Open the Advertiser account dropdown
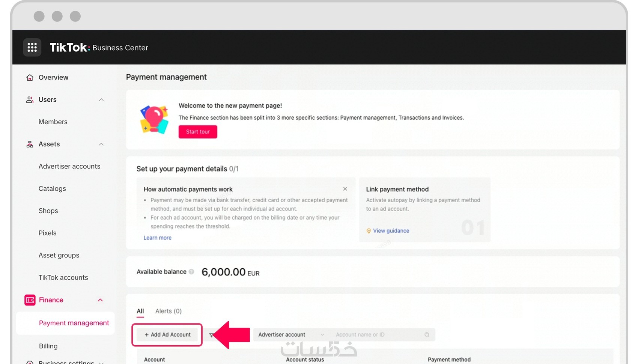The height and width of the screenshot is (364, 638). [291, 335]
